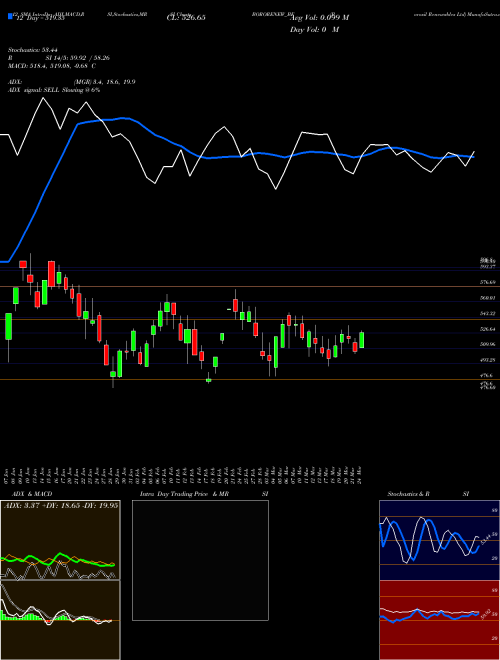This screenshot has width=500, height=660.
Task: Click the 'Intra Day Trading Price & MR' title
Action: pos(184,494)
